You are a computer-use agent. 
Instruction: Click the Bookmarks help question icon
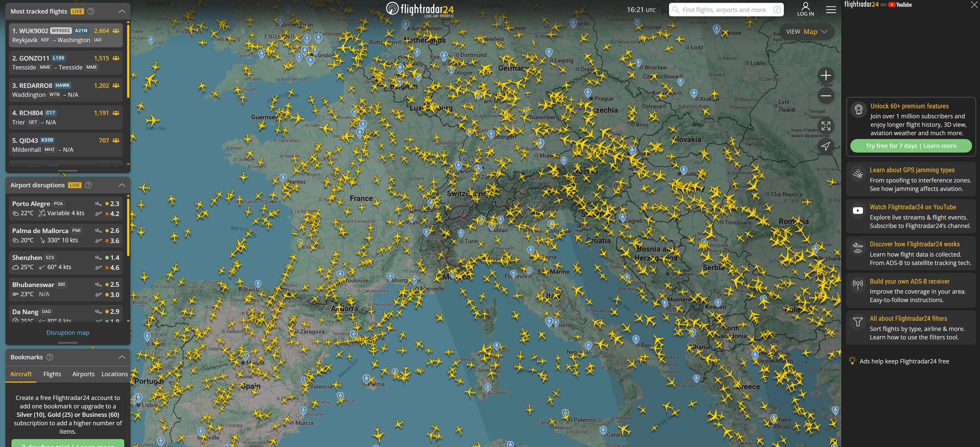[49, 357]
